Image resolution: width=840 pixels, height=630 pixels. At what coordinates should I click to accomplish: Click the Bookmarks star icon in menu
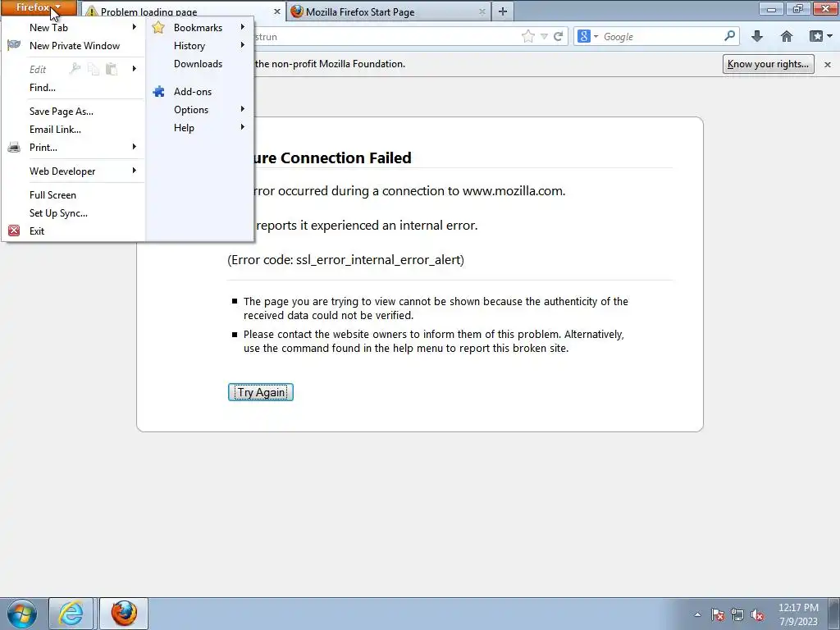tap(158, 27)
